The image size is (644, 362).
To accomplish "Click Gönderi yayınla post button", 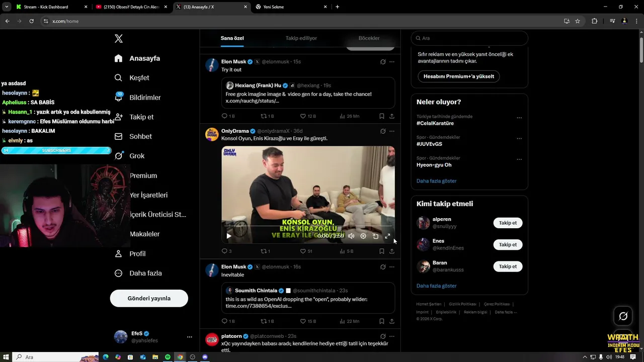I will point(149,298).
